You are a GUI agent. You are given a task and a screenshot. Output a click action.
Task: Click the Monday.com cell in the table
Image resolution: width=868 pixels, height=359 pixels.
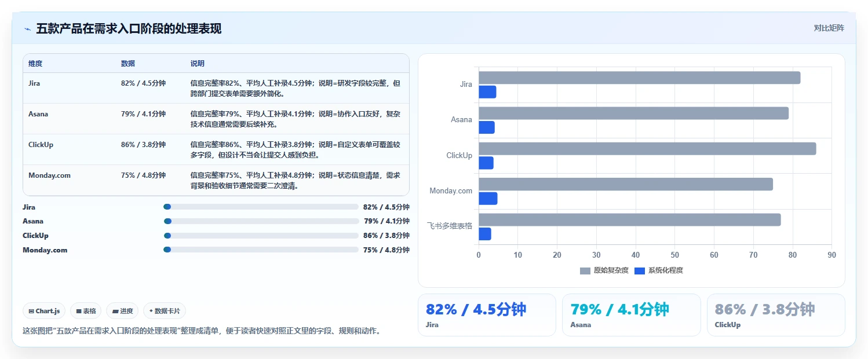point(49,175)
